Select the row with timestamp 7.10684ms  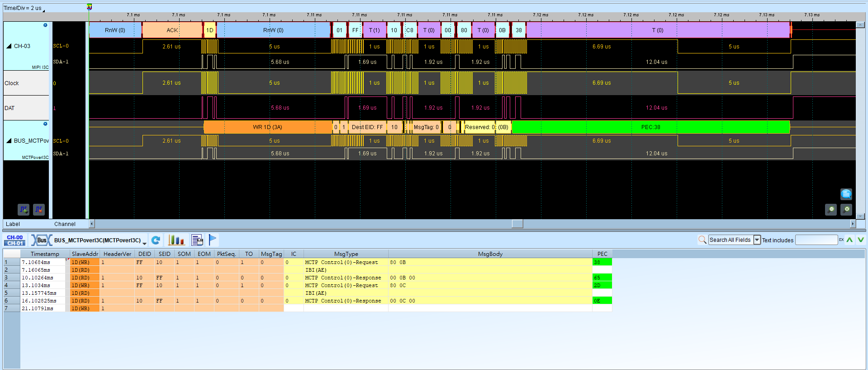[308, 262]
